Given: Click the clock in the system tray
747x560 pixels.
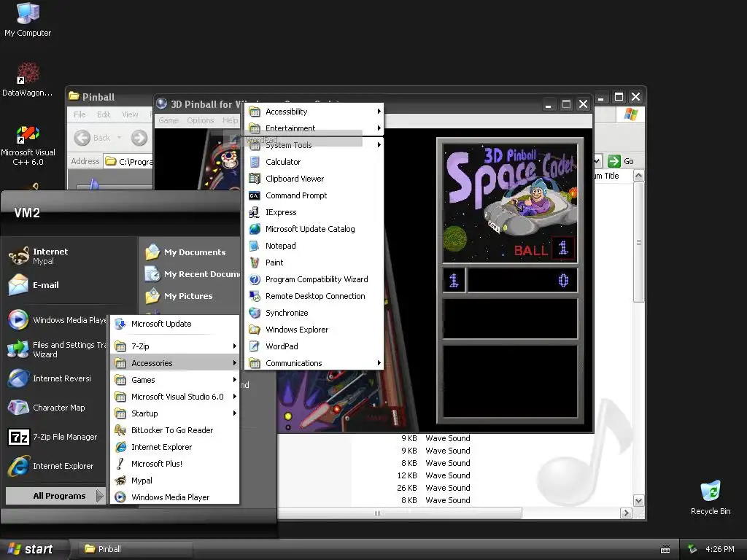Looking at the screenshot, I should point(719,549).
